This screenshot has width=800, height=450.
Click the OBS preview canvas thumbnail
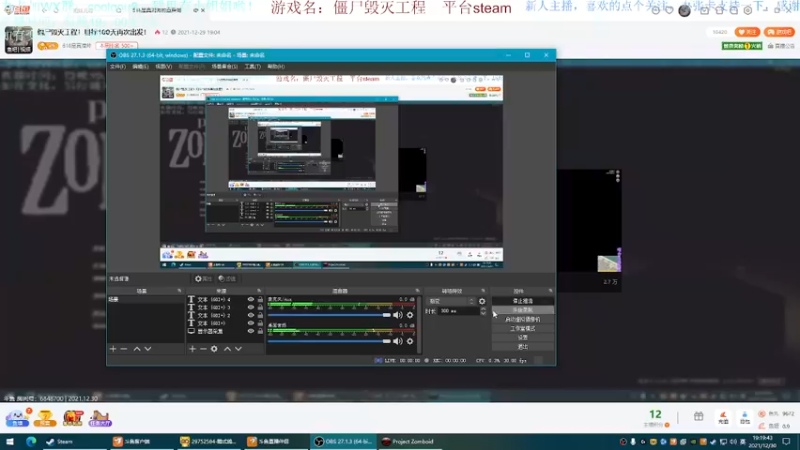332,172
